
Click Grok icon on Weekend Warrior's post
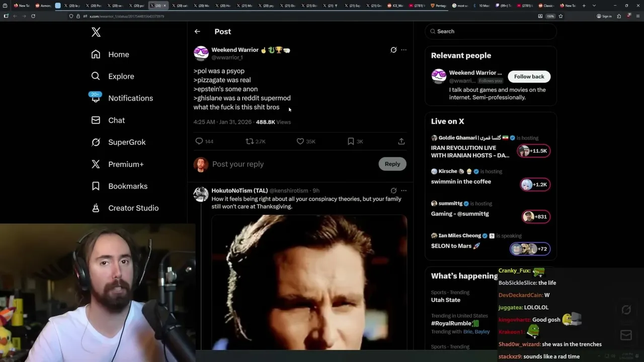[393, 50]
